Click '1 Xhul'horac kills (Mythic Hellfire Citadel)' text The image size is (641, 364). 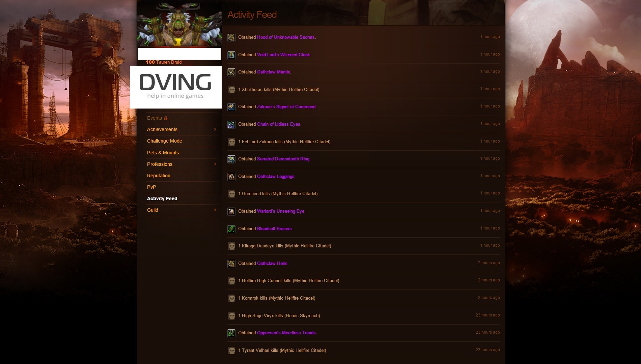[279, 90]
